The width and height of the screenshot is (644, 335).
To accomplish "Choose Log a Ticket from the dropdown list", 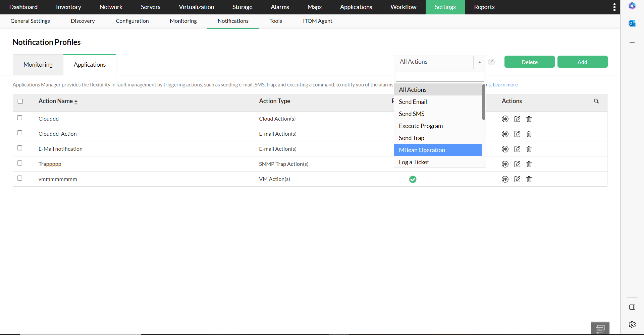I will coord(414,162).
